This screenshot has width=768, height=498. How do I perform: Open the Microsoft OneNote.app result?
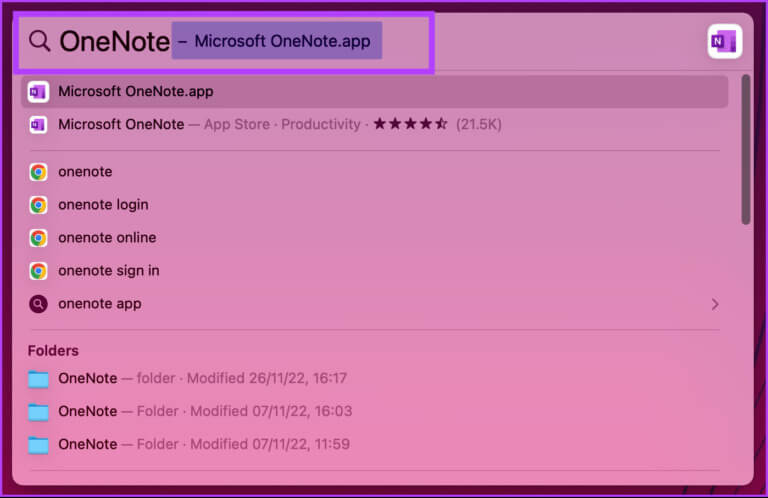click(374, 92)
